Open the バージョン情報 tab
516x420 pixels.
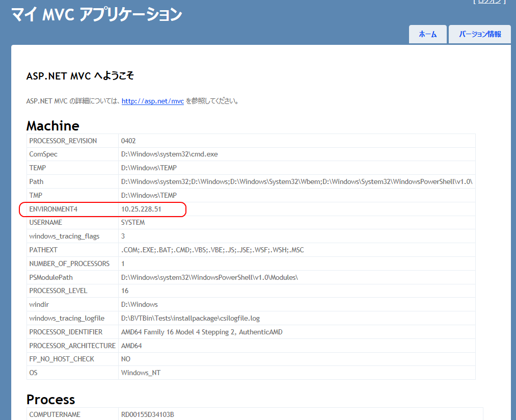tap(480, 34)
